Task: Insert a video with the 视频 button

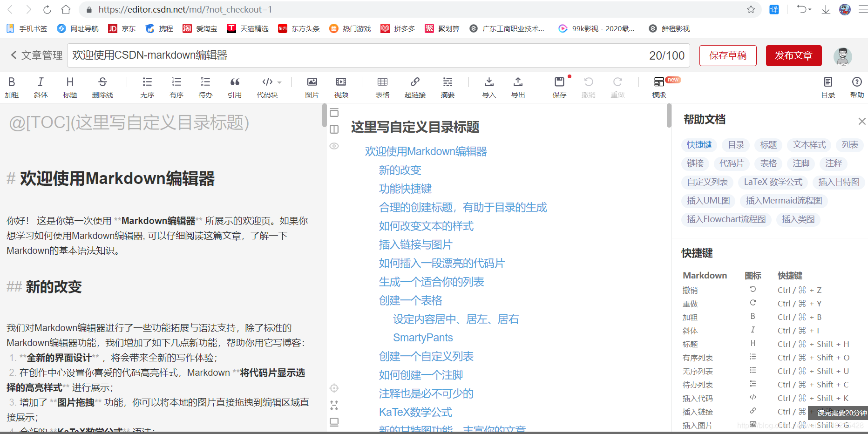Action: [341, 87]
